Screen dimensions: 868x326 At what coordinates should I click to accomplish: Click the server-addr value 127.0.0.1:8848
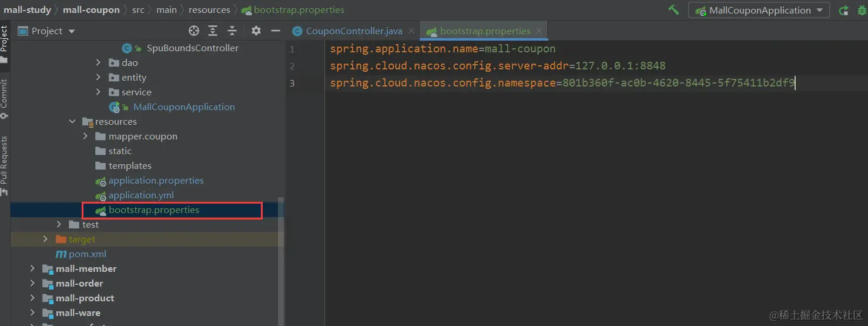tap(621, 66)
